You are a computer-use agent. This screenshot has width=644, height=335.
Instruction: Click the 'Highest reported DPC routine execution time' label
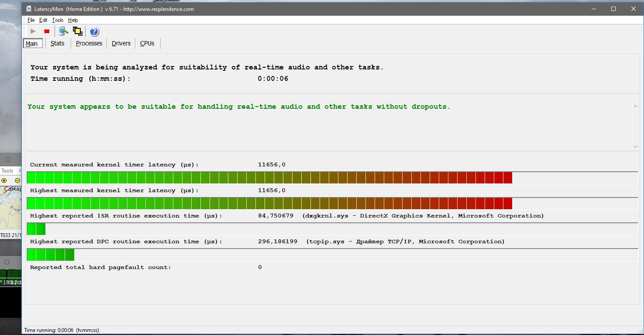126,242
